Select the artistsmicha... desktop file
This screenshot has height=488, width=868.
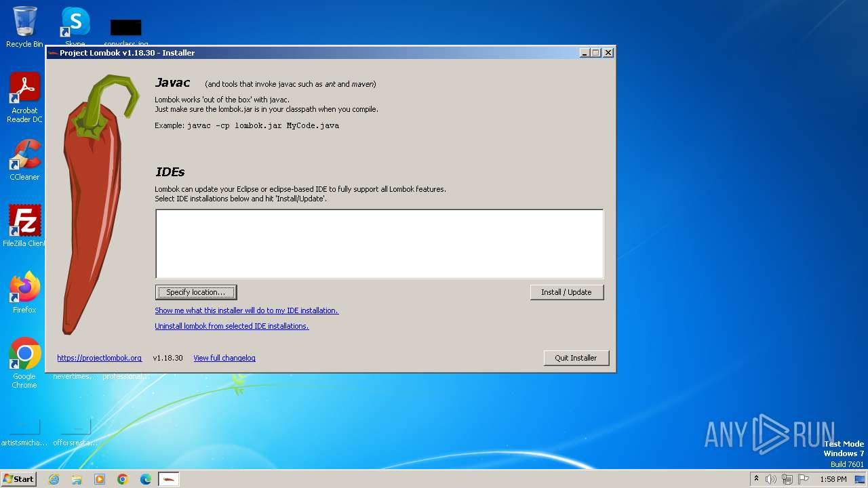click(24, 432)
